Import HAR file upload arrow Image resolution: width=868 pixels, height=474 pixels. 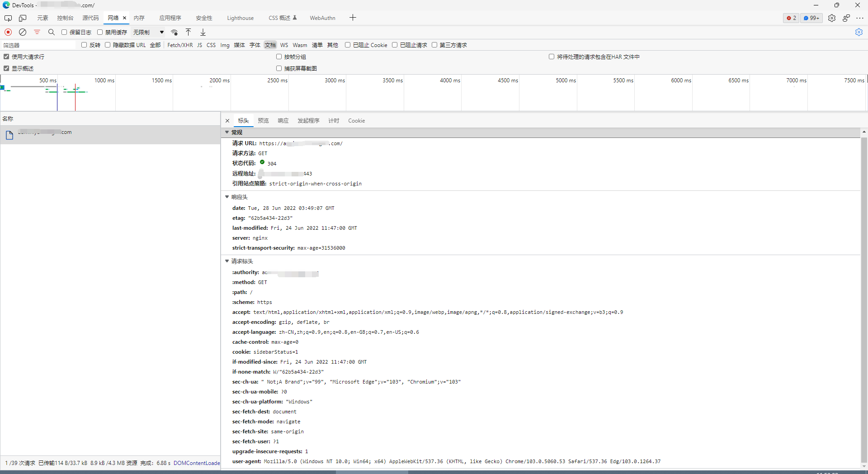point(189,32)
